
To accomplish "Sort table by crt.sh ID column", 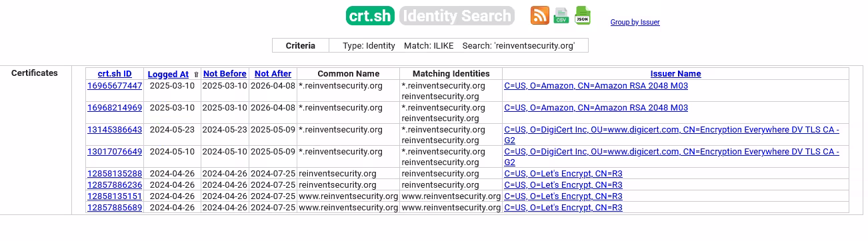I will pos(115,74).
